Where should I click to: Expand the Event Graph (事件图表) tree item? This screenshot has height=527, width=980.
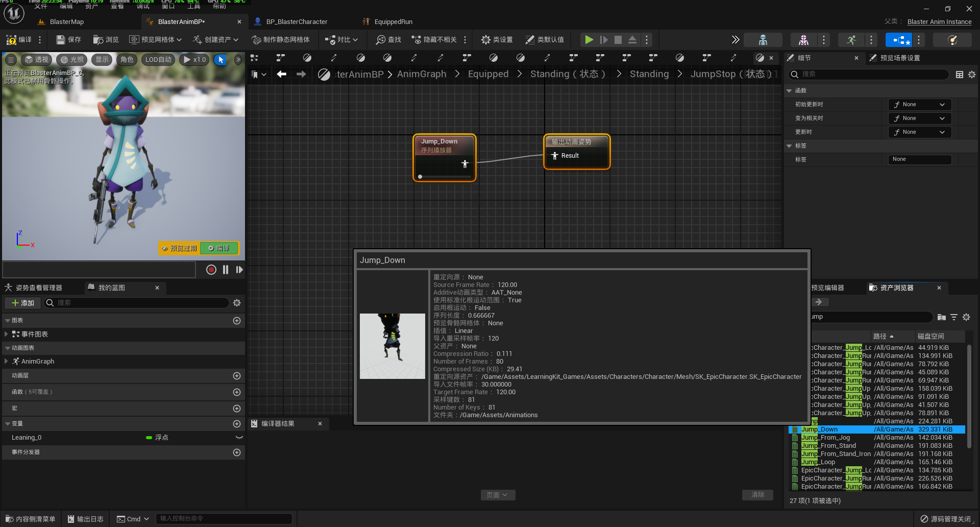coord(6,334)
